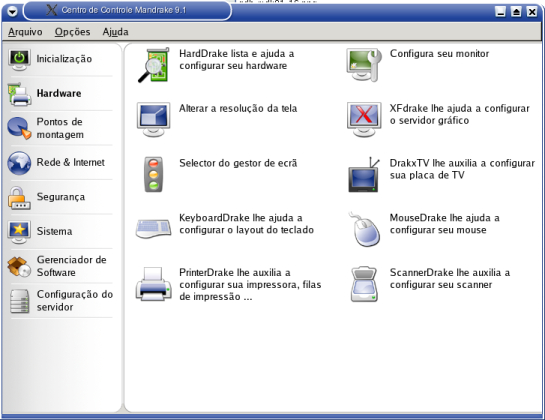The height and width of the screenshot is (420, 545).
Task: Click the Rede & Internet globe icon
Action: pyautogui.click(x=19, y=163)
